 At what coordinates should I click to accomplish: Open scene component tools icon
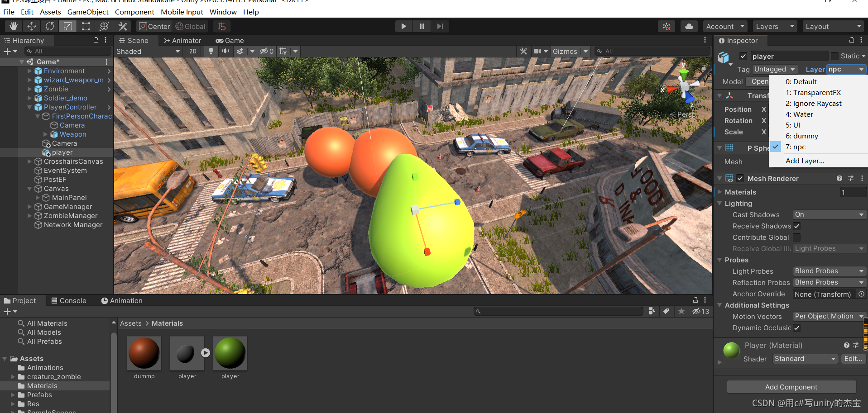[523, 51]
